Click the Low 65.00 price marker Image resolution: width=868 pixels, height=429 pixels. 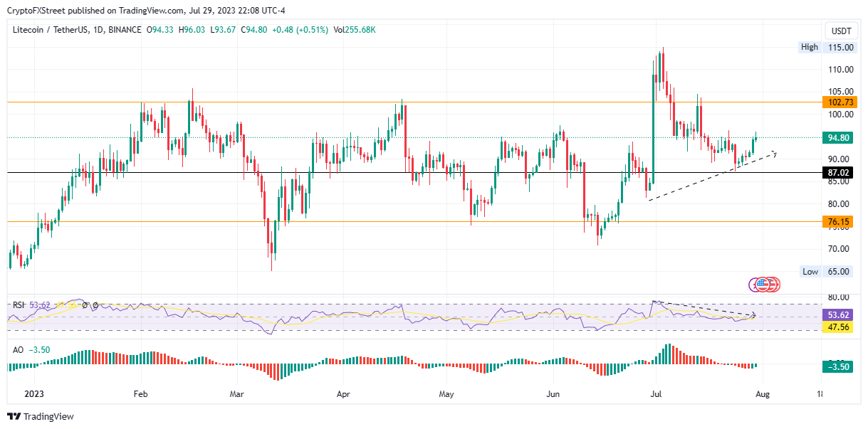point(827,271)
